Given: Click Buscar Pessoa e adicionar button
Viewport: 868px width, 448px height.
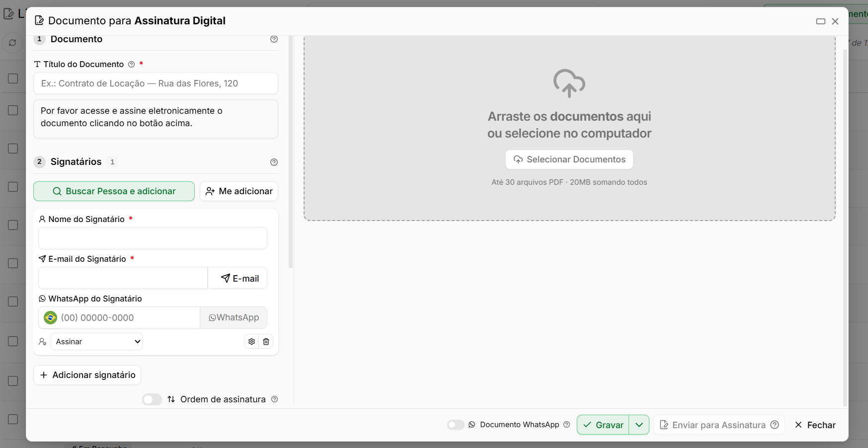Looking at the screenshot, I should coord(114,191).
